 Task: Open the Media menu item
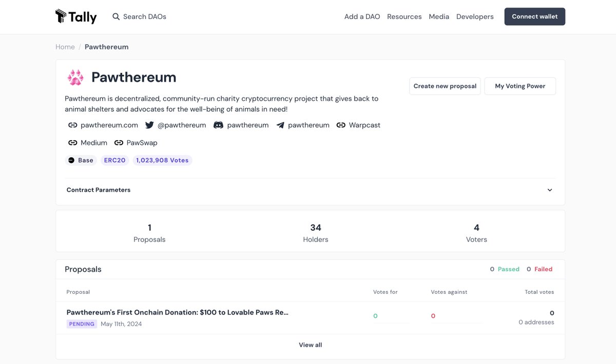pyautogui.click(x=439, y=16)
